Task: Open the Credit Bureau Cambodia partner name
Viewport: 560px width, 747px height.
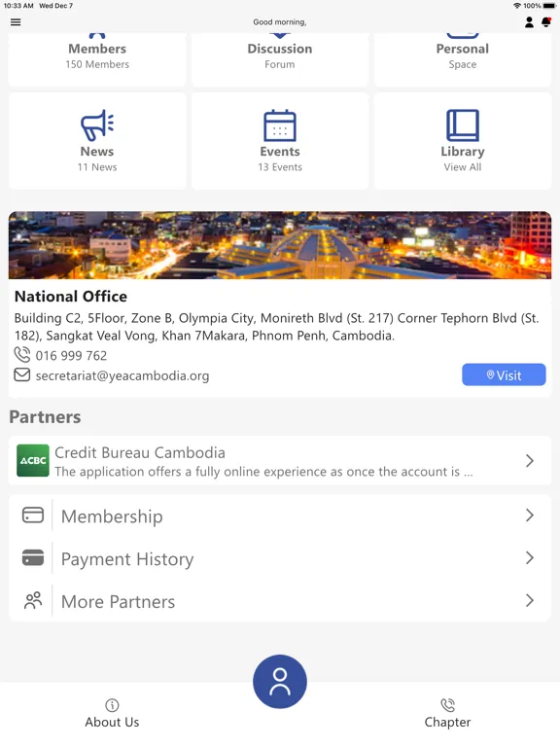Action: tap(140, 452)
